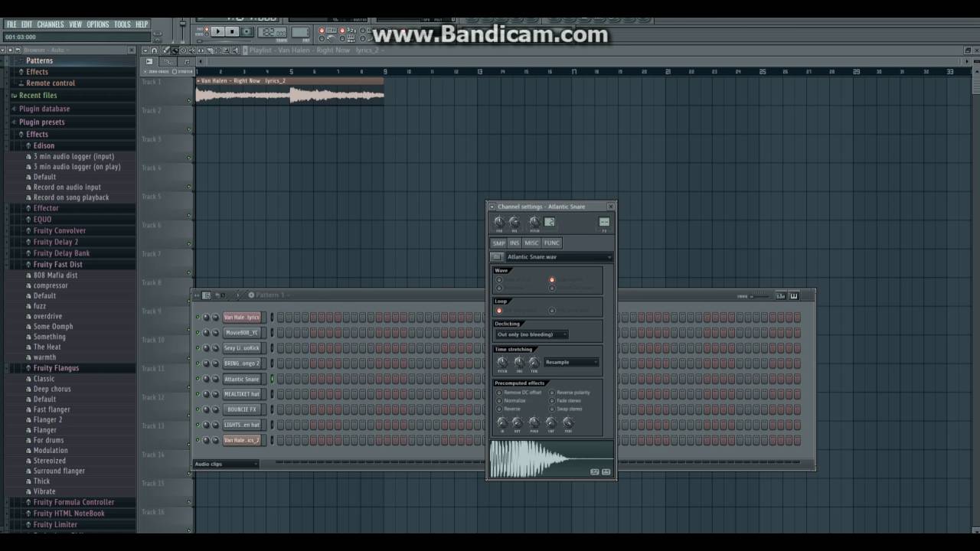Open Remote control folder in the browser

(51, 83)
